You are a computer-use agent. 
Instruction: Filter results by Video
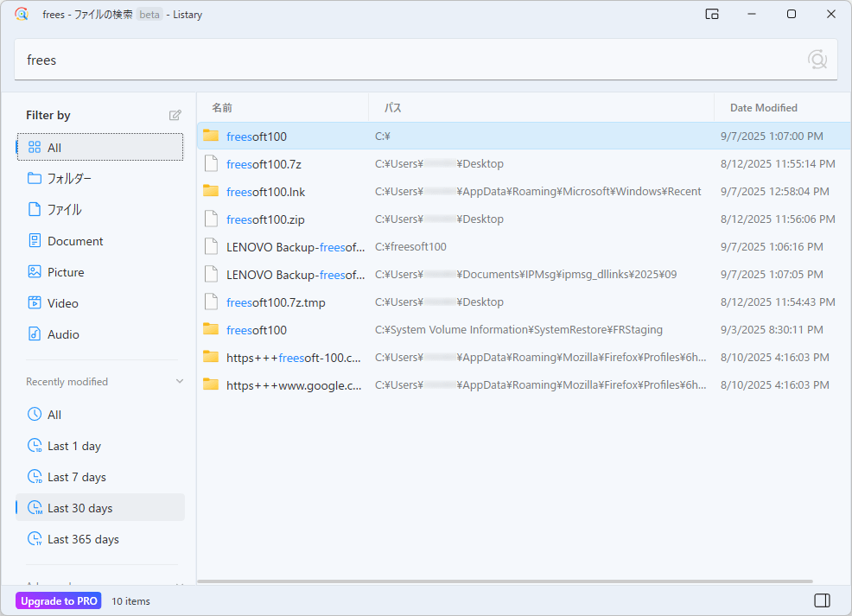click(100, 303)
